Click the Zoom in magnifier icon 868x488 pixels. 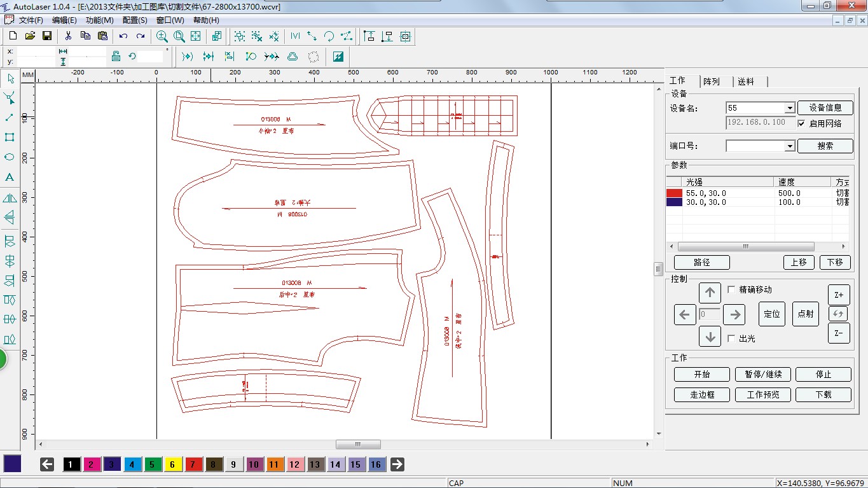[162, 36]
